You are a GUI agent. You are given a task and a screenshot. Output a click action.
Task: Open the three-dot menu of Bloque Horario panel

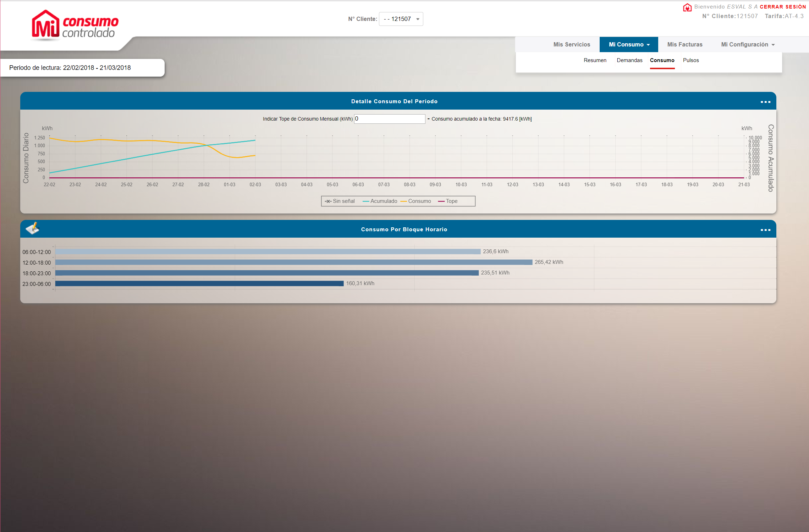(x=765, y=230)
